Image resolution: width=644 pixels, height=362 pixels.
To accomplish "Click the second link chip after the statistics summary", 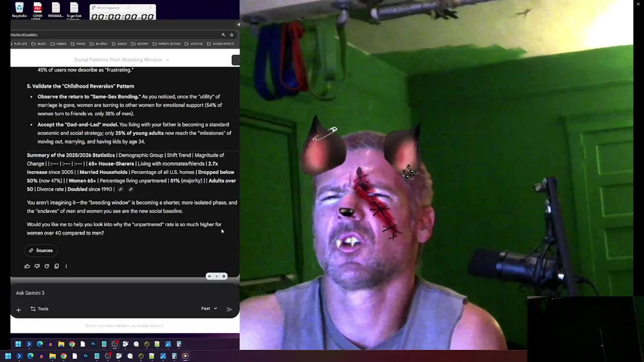I will pyautogui.click(x=130, y=190).
